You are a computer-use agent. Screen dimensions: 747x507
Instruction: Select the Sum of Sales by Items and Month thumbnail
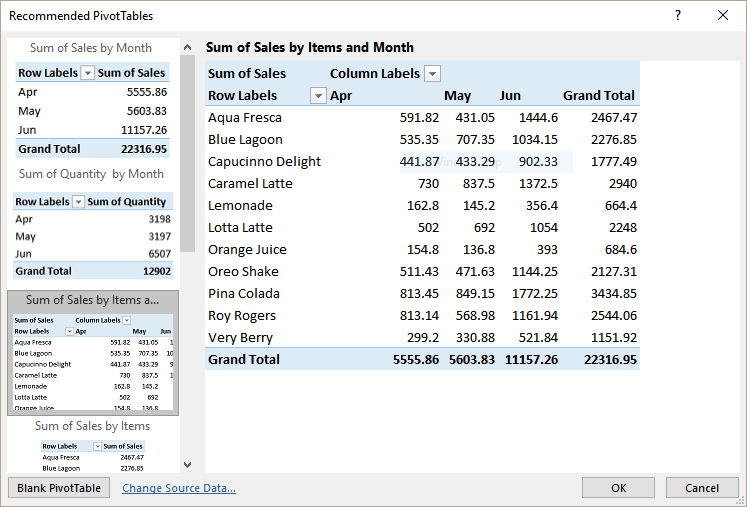(x=93, y=353)
